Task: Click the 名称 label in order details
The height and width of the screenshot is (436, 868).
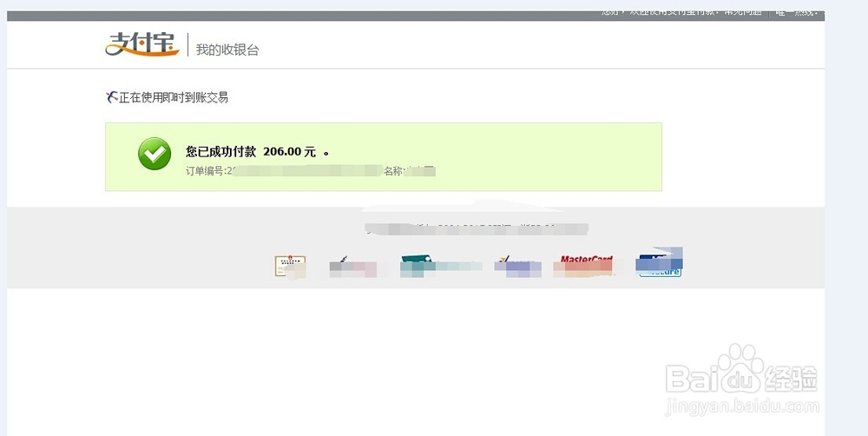Action: pos(393,171)
